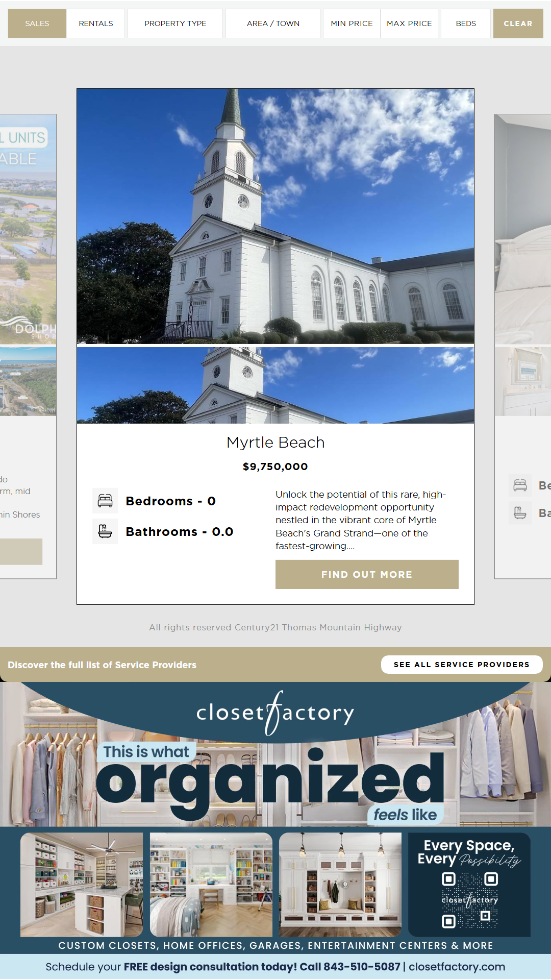Open See All Service Providers
This screenshot has width=551, height=980.
[462, 665]
